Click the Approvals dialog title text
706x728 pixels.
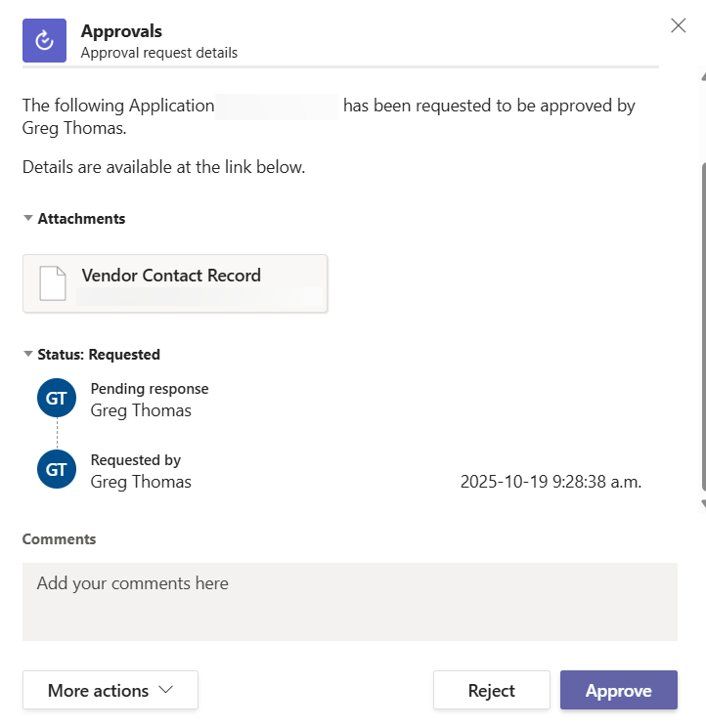tap(121, 31)
